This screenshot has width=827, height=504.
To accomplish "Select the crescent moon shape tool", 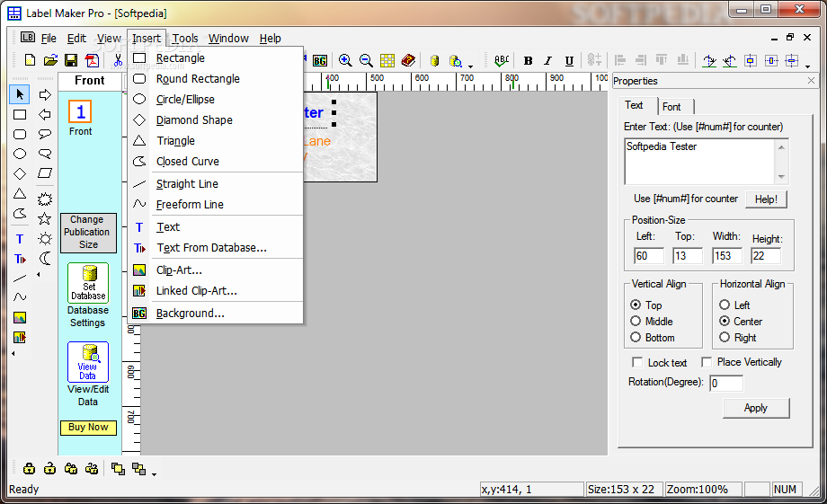I will point(45,258).
